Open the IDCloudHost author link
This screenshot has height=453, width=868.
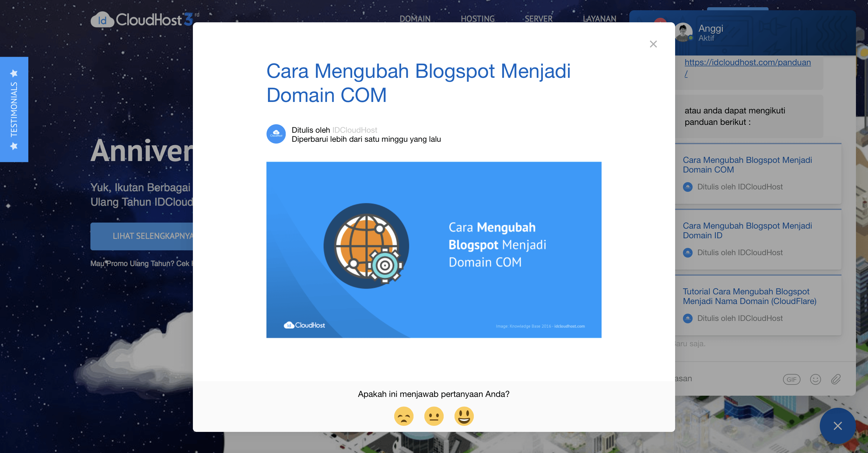pos(354,130)
